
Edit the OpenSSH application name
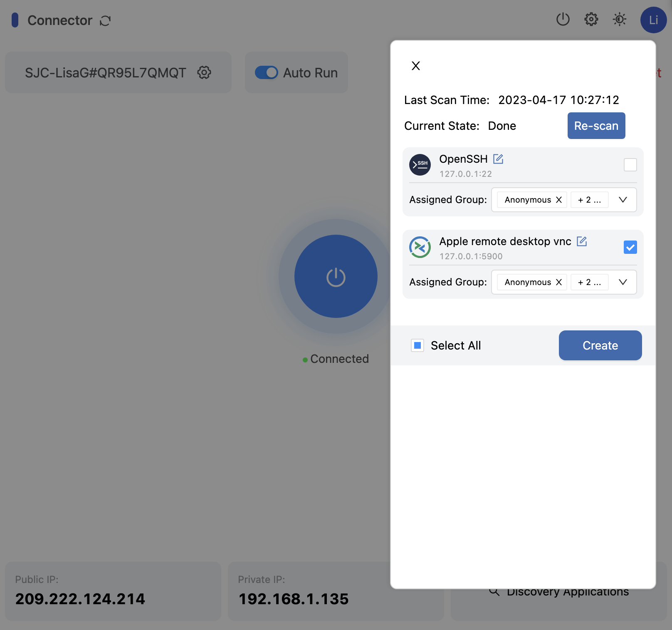(x=498, y=159)
